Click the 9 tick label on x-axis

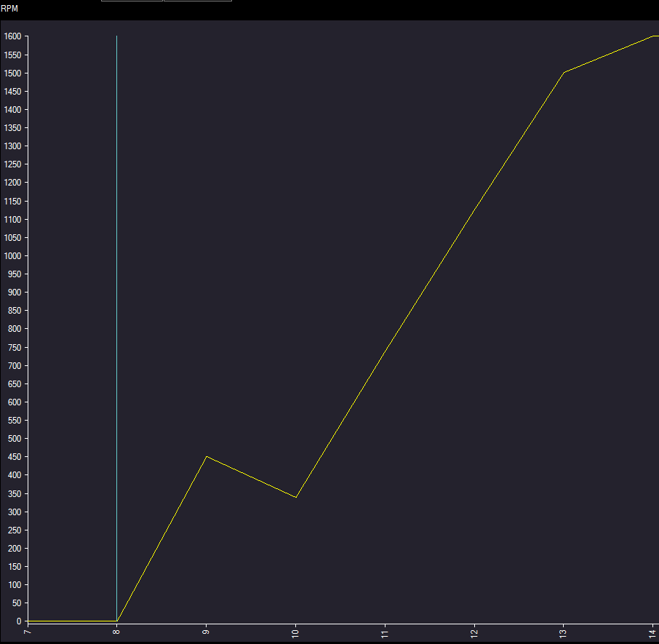(x=207, y=632)
